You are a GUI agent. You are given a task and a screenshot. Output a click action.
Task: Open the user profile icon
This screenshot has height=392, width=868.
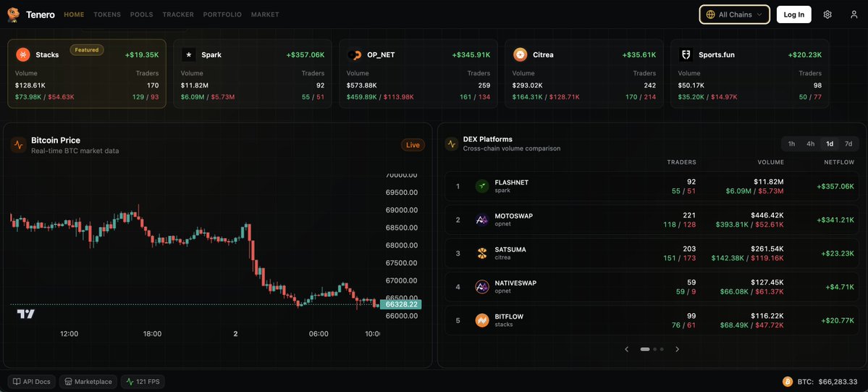coord(854,14)
